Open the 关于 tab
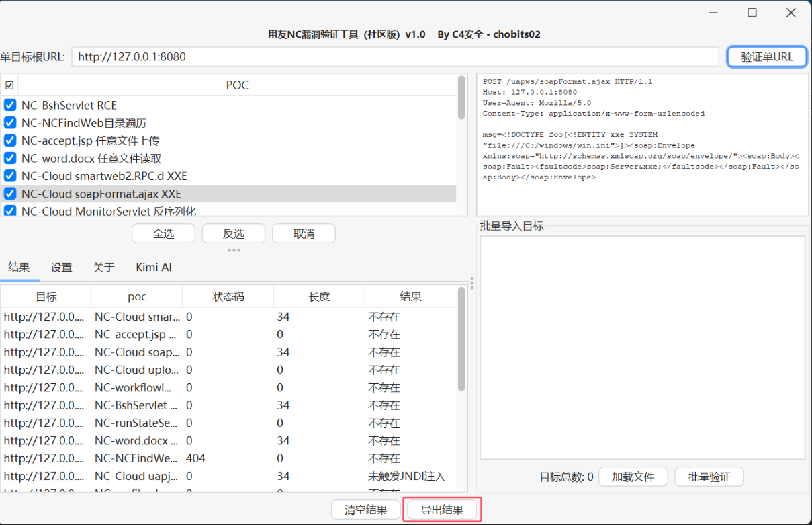The image size is (812, 525). 103,267
